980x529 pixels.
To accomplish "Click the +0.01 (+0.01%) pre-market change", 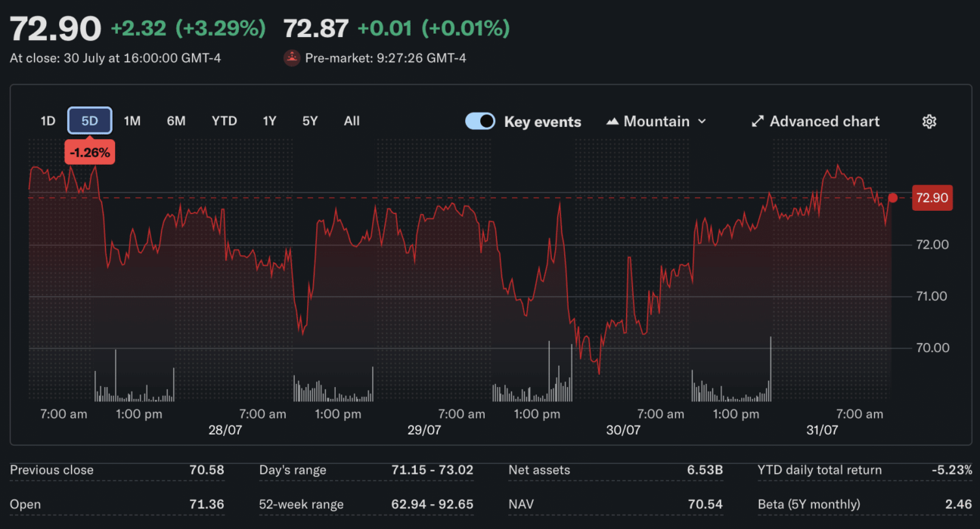I will [433, 29].
